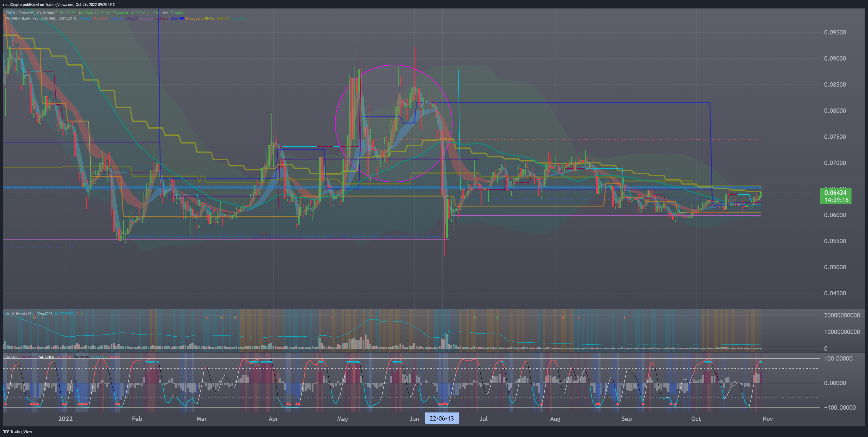Click the Nov label on the time axis
The image size is (868, 437).
pos(768,419)
